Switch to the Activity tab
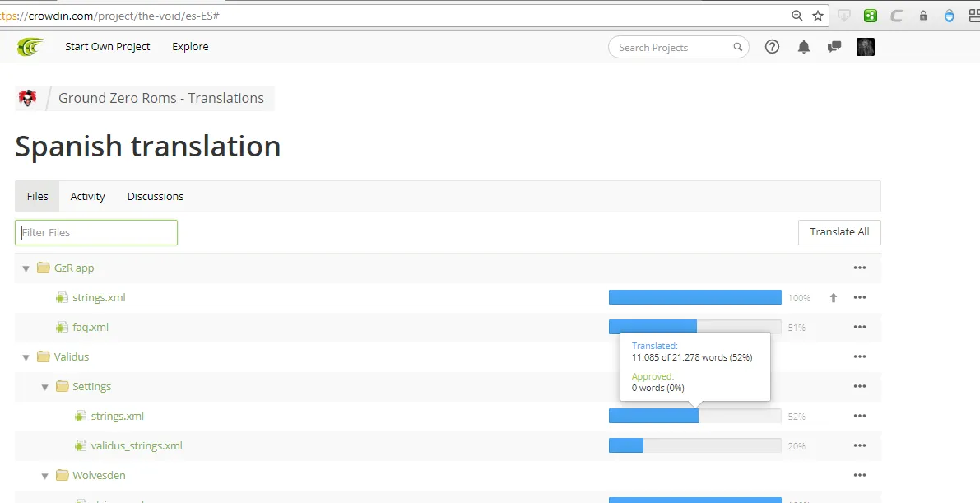This screenshot has width=980, height=503. tap(87, 197)
